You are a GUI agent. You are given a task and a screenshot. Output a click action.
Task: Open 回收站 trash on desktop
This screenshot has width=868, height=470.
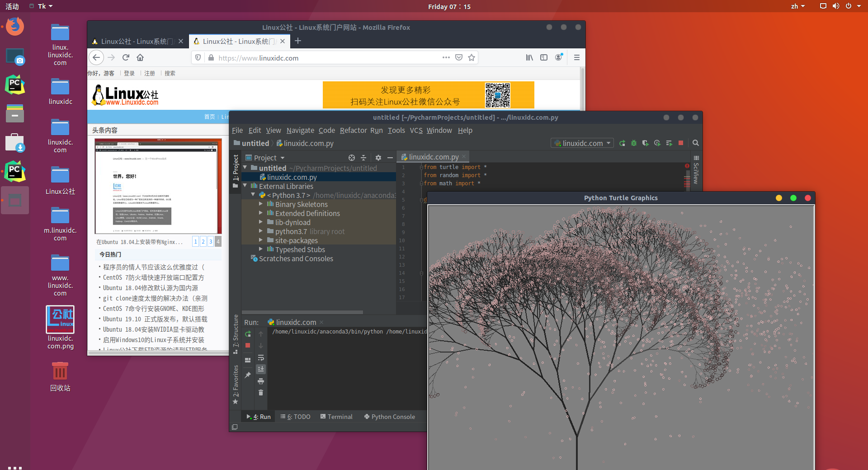point(60,377)
